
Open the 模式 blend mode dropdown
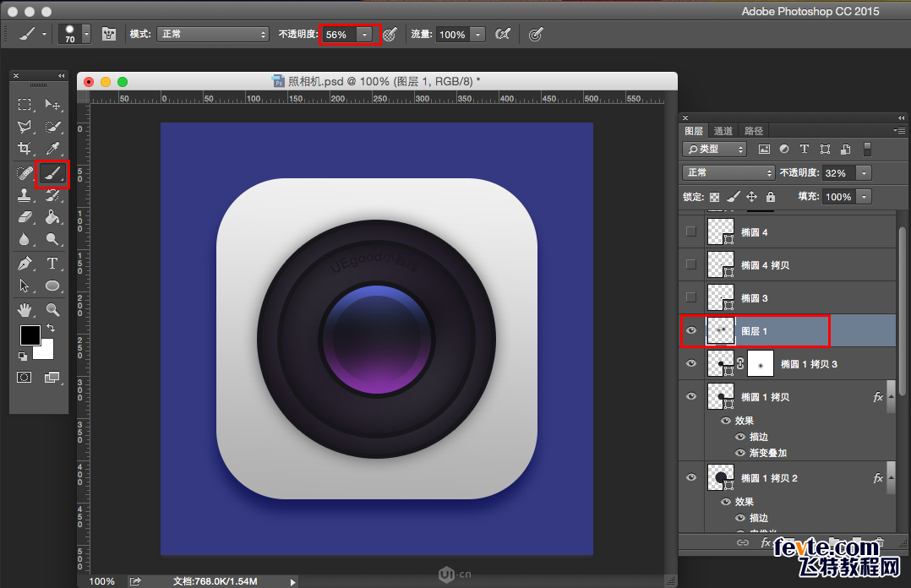coord(213,35)
